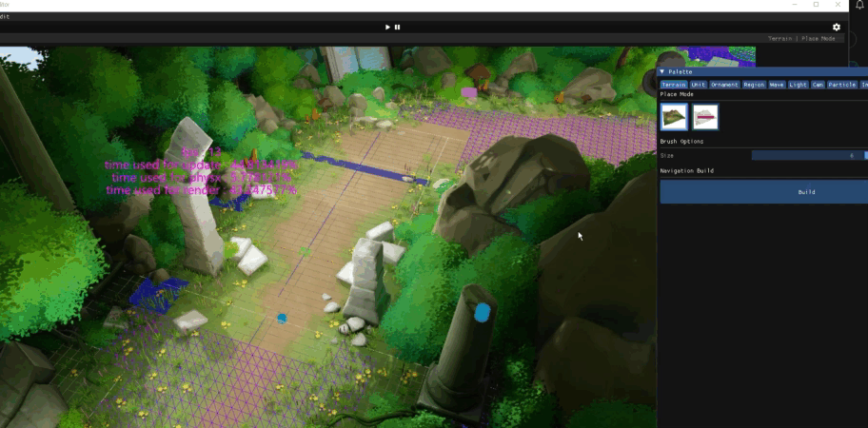The image size is (868, 428).
Task: Open the Cam tab
Action: click(x=818, y=85)
